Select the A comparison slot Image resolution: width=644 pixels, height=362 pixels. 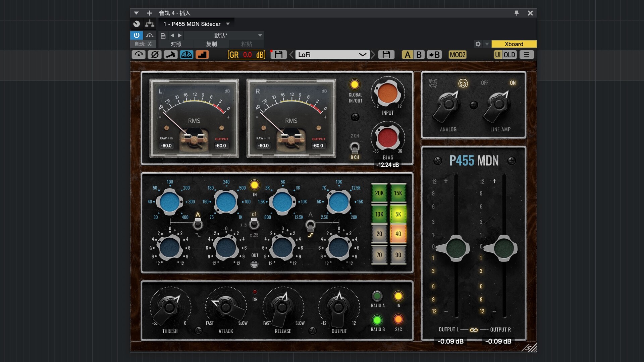407,55
